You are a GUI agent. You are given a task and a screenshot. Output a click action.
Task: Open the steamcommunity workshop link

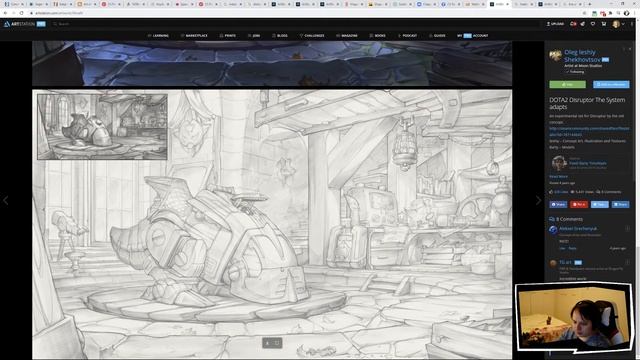pyautogui.click(x=589, y=131)
